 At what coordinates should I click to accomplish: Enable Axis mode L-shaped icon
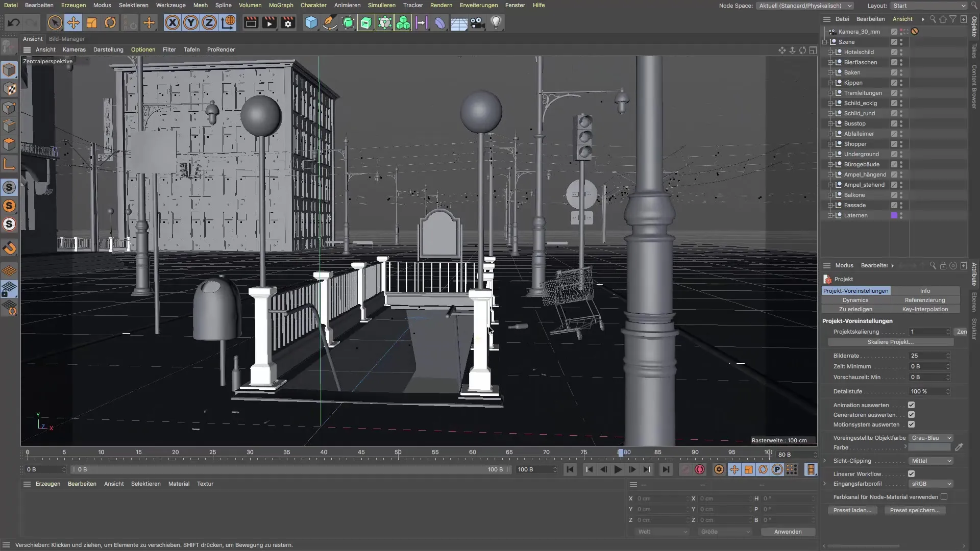9,164
